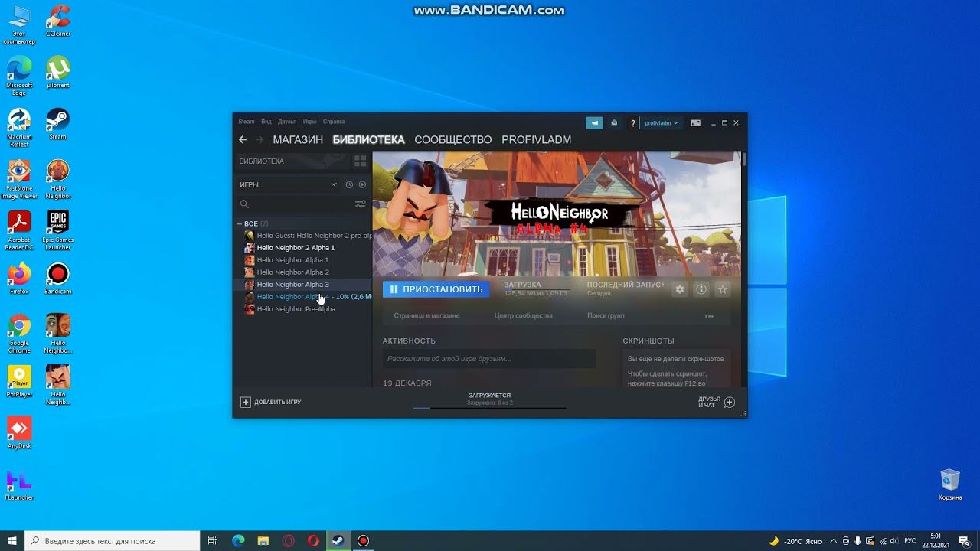Open advanced library filter settings icon

361,204
